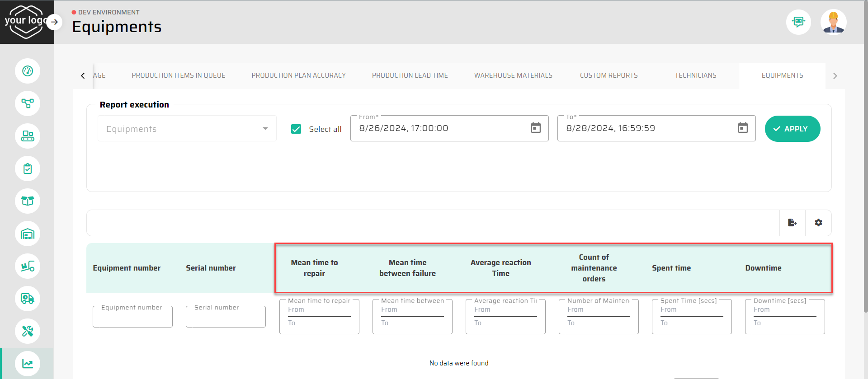Image resolution: width=868 pixels, height=379 pixels.
Task: Open the delivery truck sidebar icon
Action: (x=28, y=299)
